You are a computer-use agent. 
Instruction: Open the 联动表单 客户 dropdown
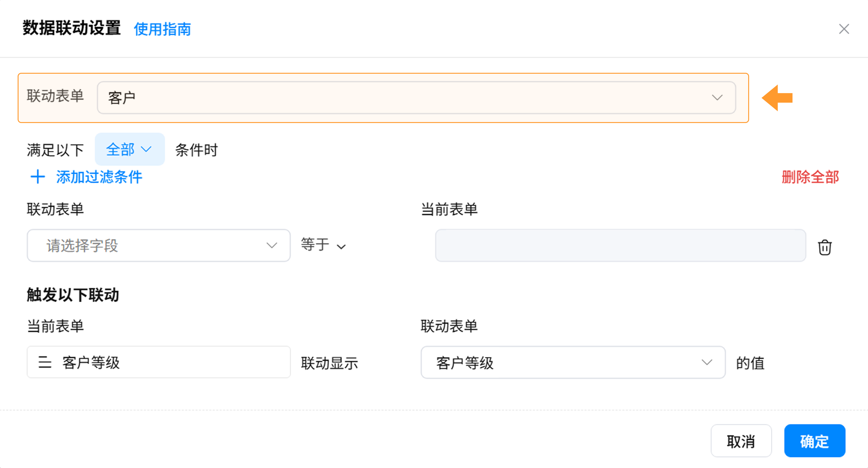pos(416,98)
